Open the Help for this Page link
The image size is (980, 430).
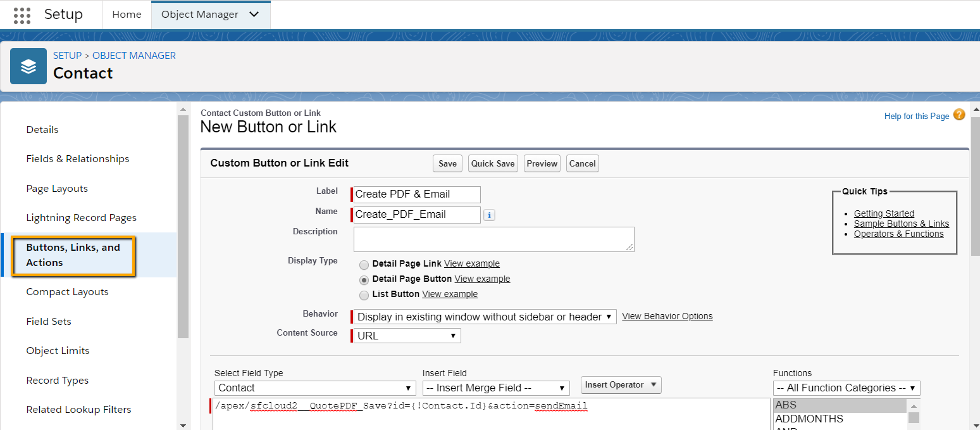point(917,116)
